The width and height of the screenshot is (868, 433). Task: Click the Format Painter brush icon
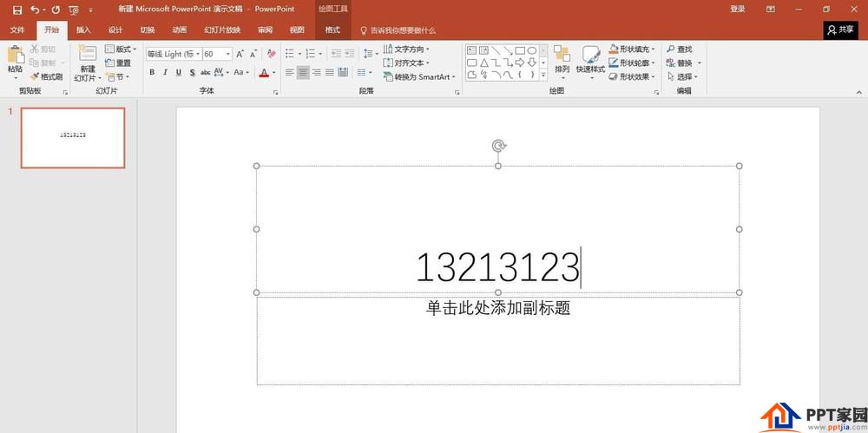coord(35,76)
